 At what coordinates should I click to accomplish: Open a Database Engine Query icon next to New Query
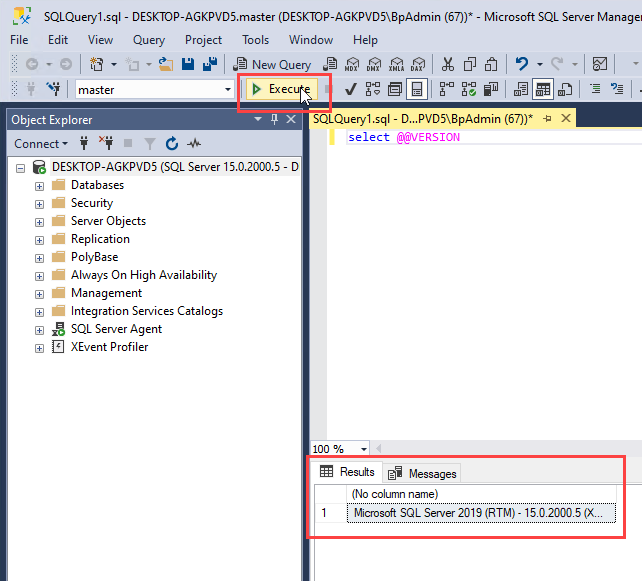[x=330, y=64]
